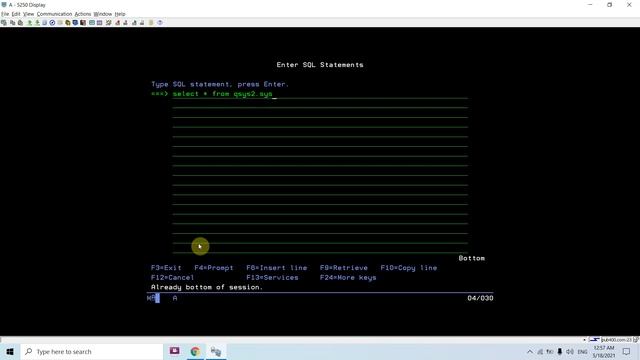The height and width of the screenshot is (360, 640).
Task: Click the yellow toolbar icon
Action: tap(68, 22)
